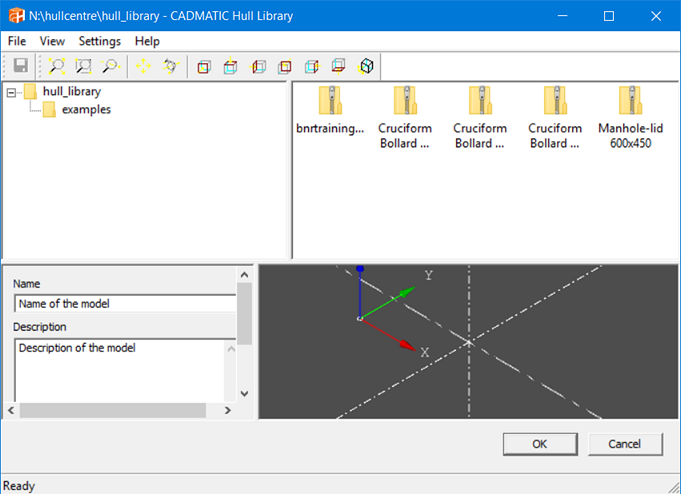Viewport: 681px width, 494px height.
Task: Click horizontal scrollbar right arrow in properties panel
Action: (227, 411)
